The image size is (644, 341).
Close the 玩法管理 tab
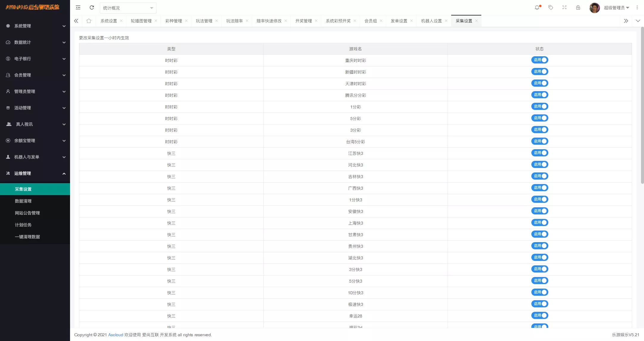click(217, 21)
